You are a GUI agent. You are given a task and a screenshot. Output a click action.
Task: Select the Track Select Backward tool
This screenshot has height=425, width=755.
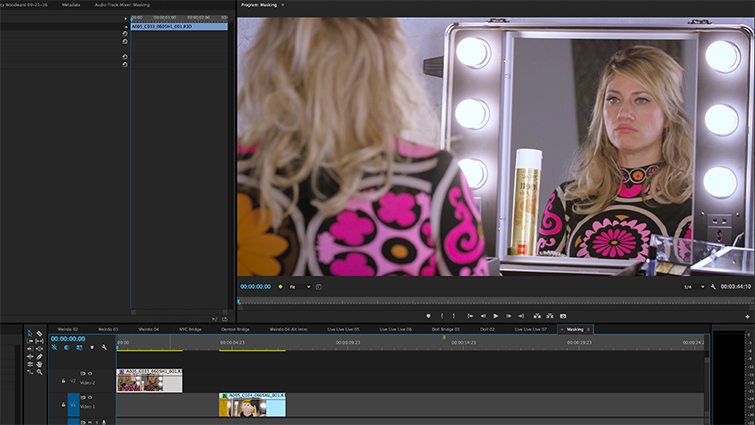pyautogui.click(x=30, y=348)
